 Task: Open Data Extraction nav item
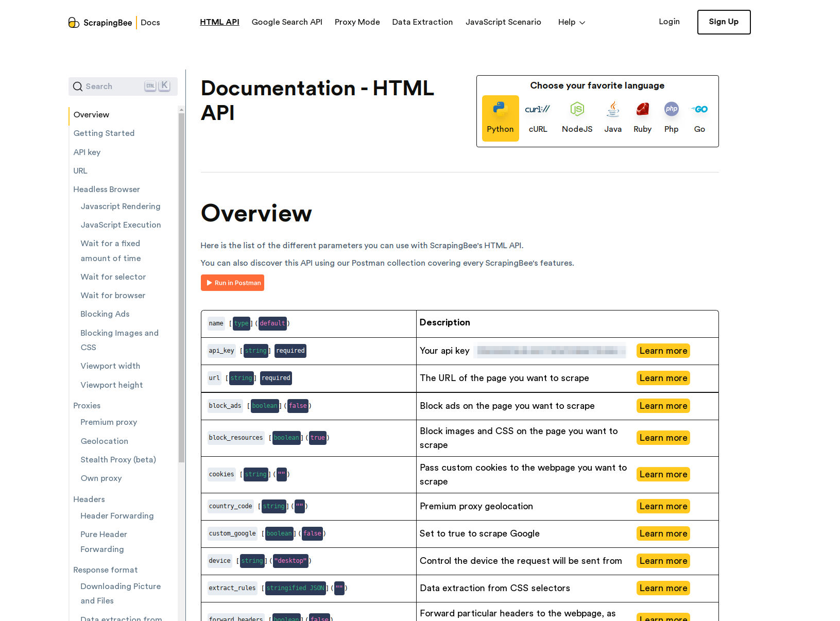[422, 22]
